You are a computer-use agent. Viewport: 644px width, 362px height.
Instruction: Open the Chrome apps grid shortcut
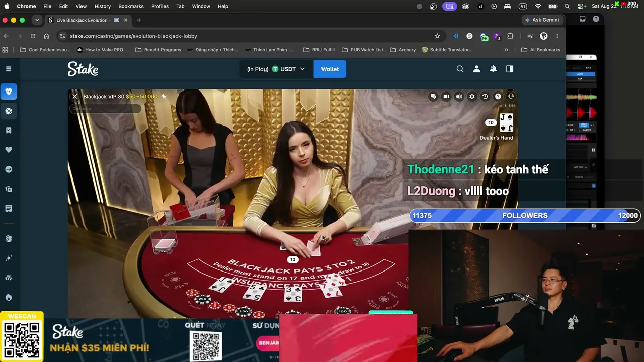click(x=6, y=50)
